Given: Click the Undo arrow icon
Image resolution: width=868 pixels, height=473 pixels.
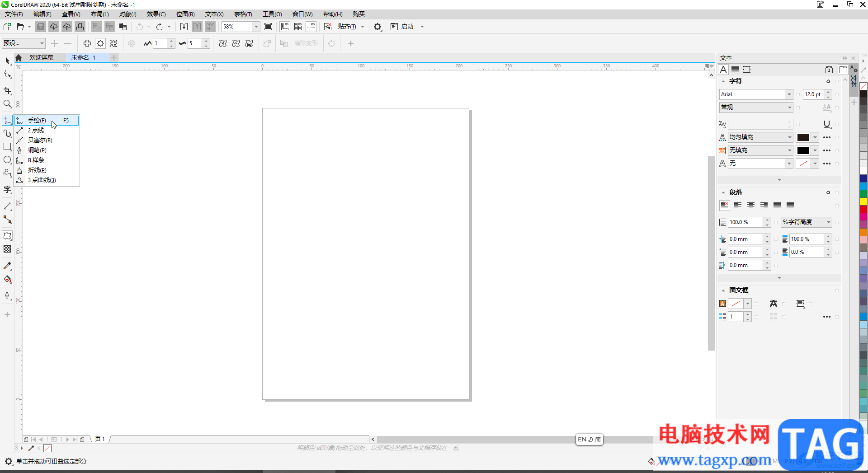Looking at the screenshot, I should [140, 27].
